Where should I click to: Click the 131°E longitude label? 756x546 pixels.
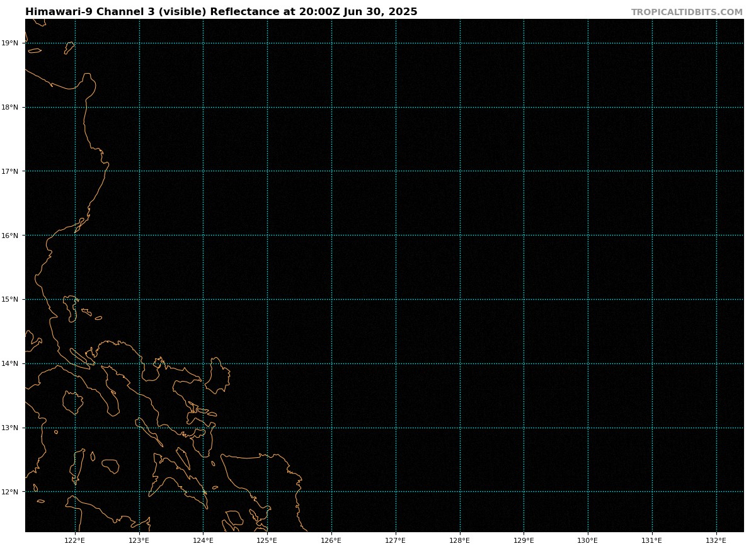652,540
